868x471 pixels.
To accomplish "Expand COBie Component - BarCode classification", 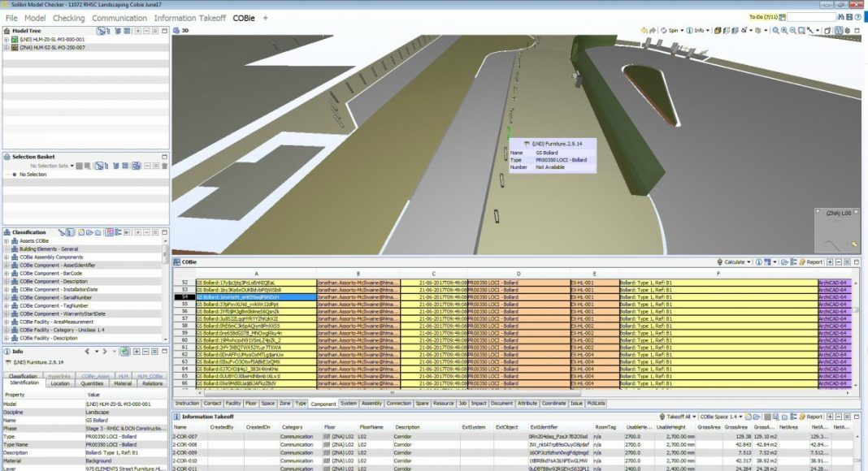I will tap(7, 274).
